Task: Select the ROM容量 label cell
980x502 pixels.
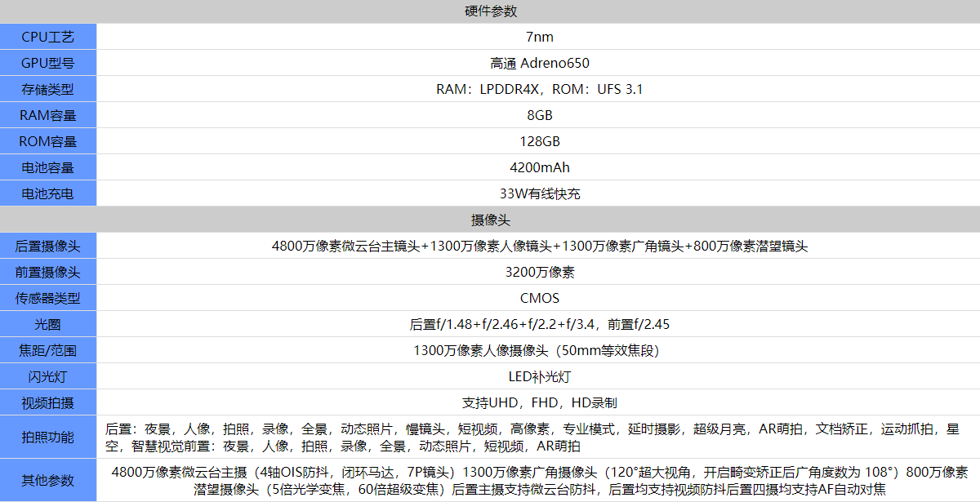Action: click(48, 141)
